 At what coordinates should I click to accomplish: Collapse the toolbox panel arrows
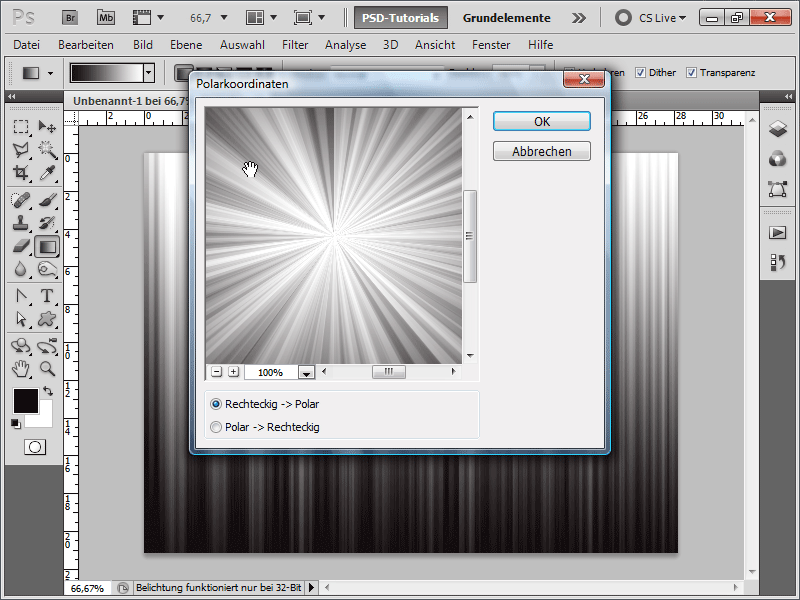12,96
